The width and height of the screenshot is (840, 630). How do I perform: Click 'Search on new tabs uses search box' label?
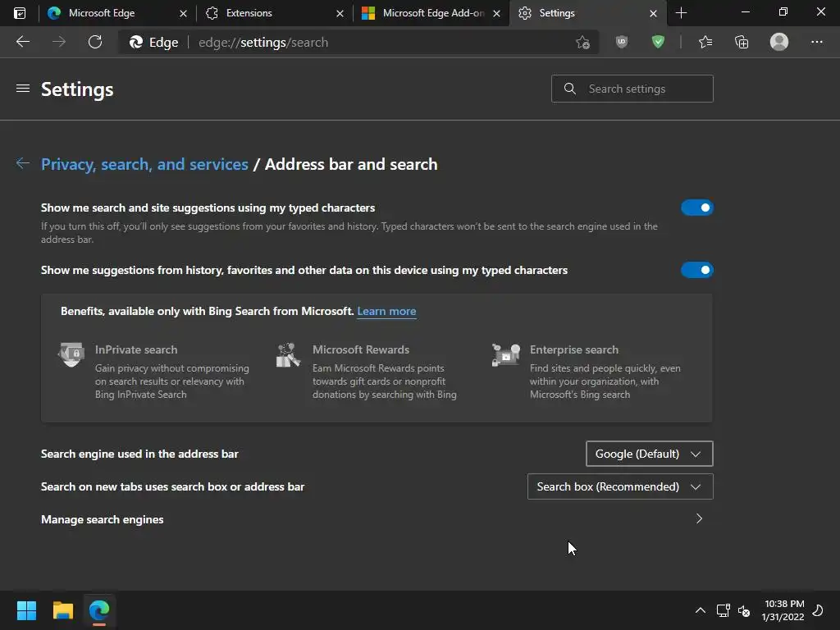173,486
